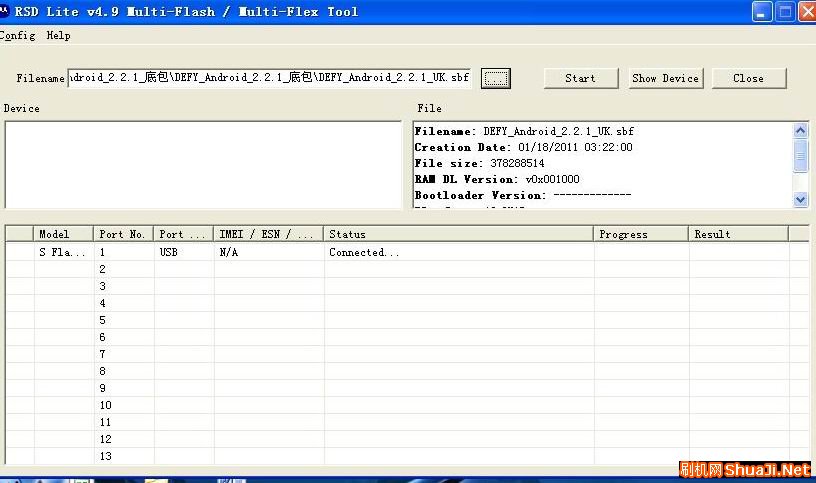Click the Bootloader Version line
Screen dimensions: 816x483
tap(522, 196)
